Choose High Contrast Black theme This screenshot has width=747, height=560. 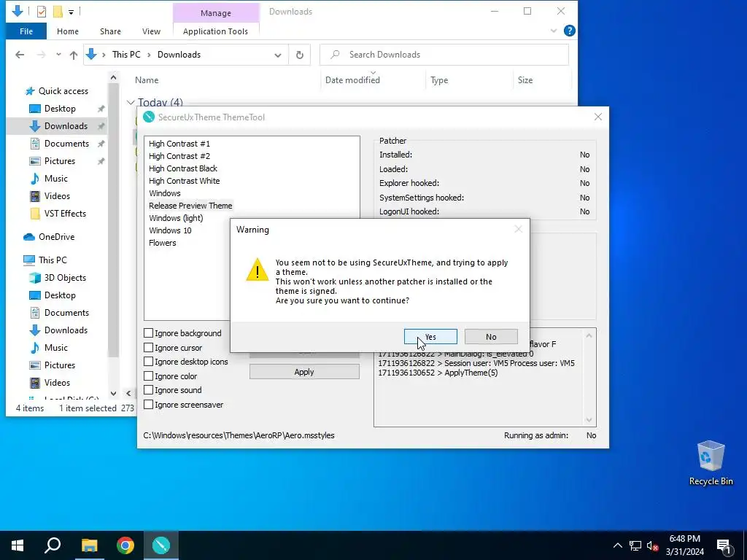(183, 168)
